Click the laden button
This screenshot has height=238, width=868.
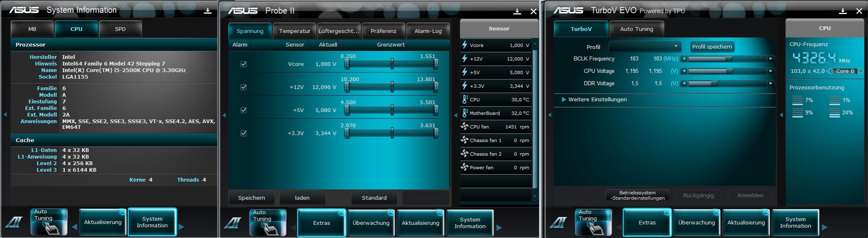(302, 198)
